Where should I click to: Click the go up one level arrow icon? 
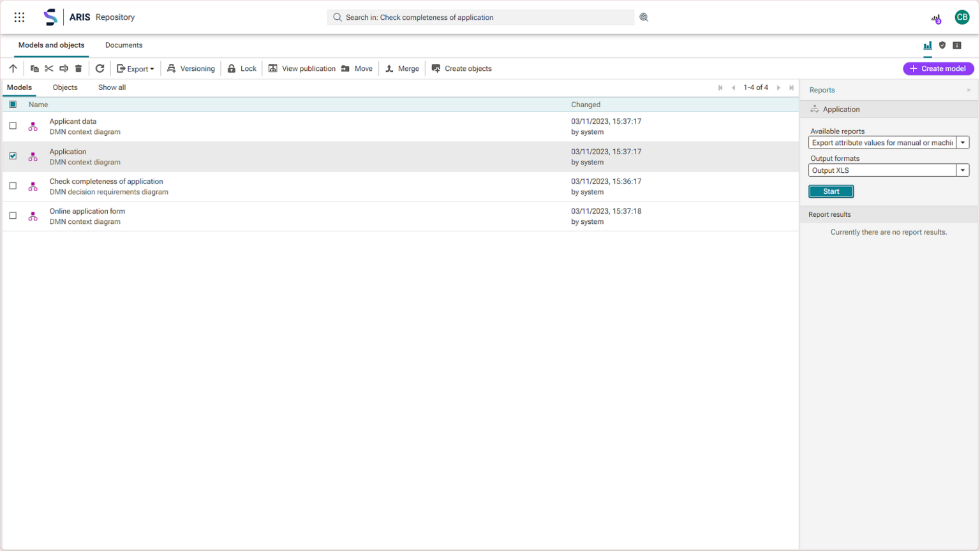click(13, 68)
